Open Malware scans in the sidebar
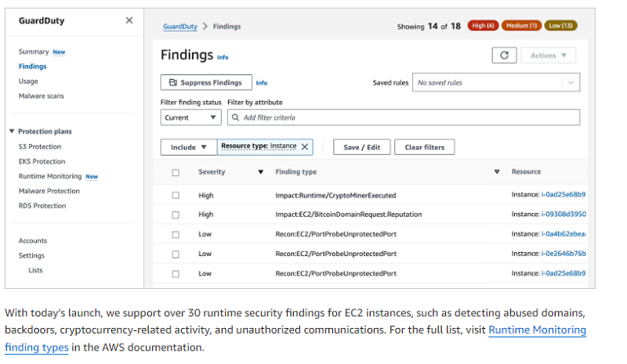This screenshot has width=627, height=364. [42, 96]
